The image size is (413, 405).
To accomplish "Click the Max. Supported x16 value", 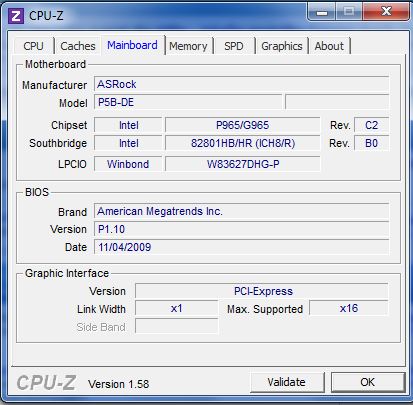I will point(349,308).
